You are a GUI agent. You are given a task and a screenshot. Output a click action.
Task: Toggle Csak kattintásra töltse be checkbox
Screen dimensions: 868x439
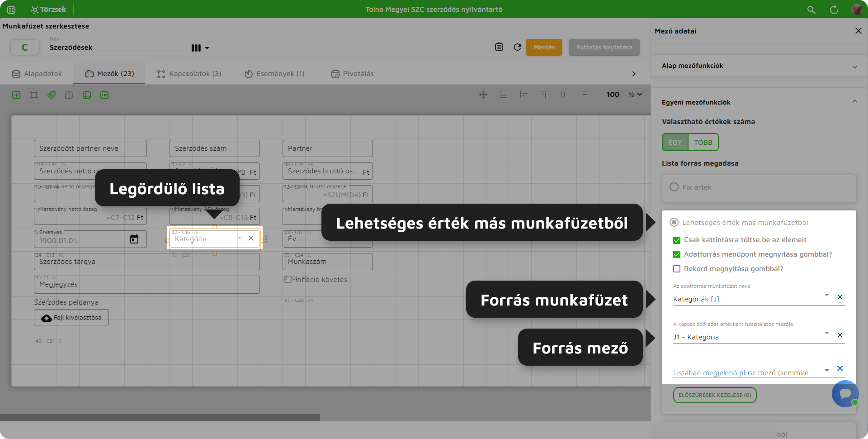677,240
